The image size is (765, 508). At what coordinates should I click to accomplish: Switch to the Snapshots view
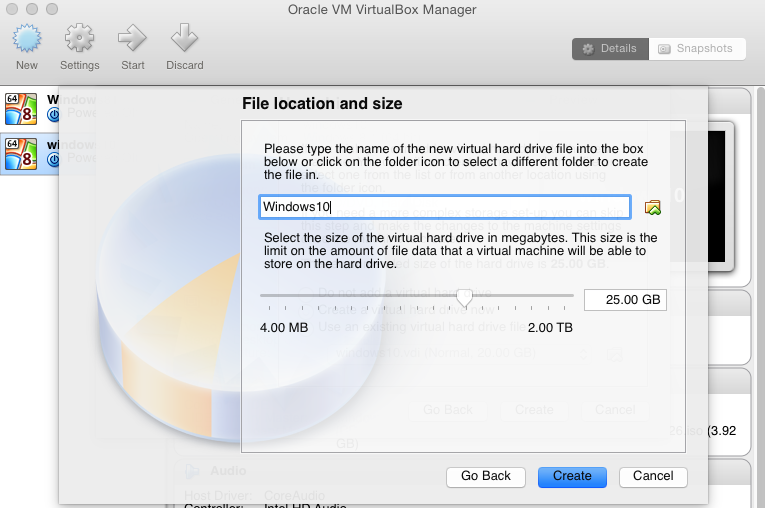point(696,48)
